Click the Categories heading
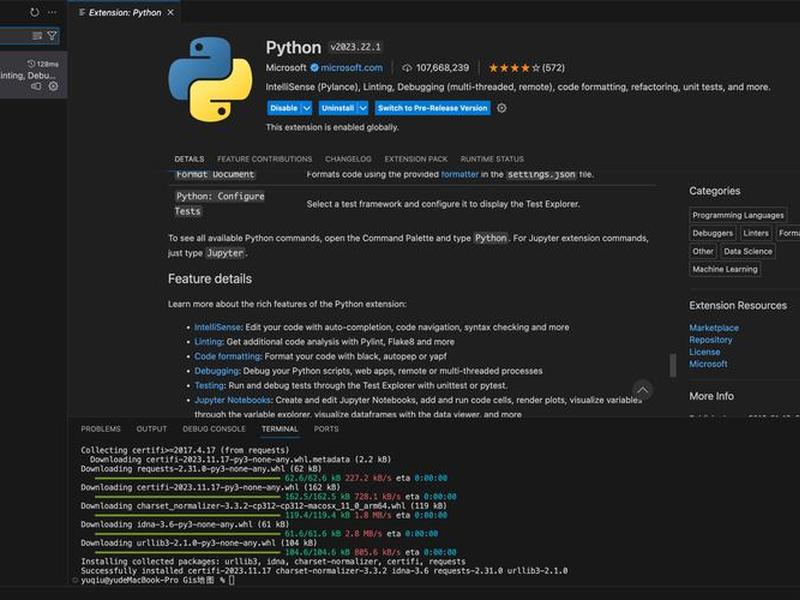The width and height of the screenshot is (800, 600). coord(714,191)
